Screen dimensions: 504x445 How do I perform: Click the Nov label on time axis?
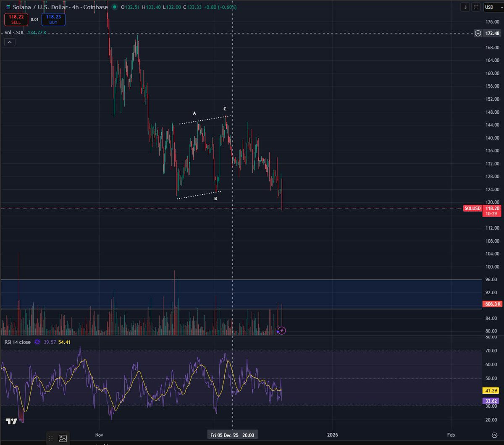[x=99, y=435]
